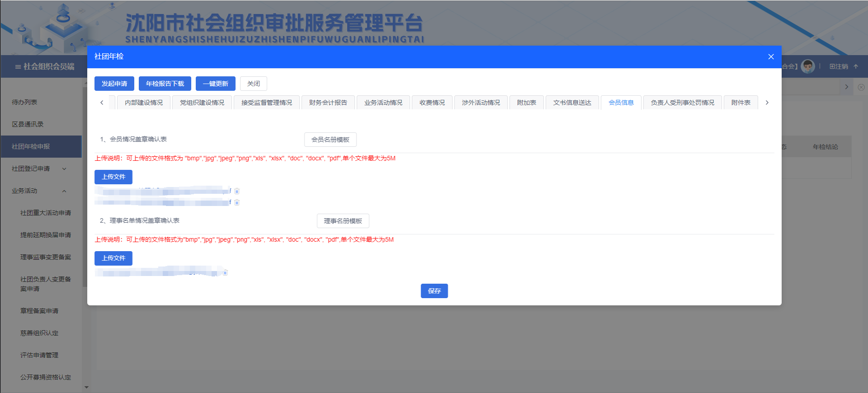This screenshot has height=393, width=868.
Task: Select the 内部建设情况 tab
Action: (144, 103)
